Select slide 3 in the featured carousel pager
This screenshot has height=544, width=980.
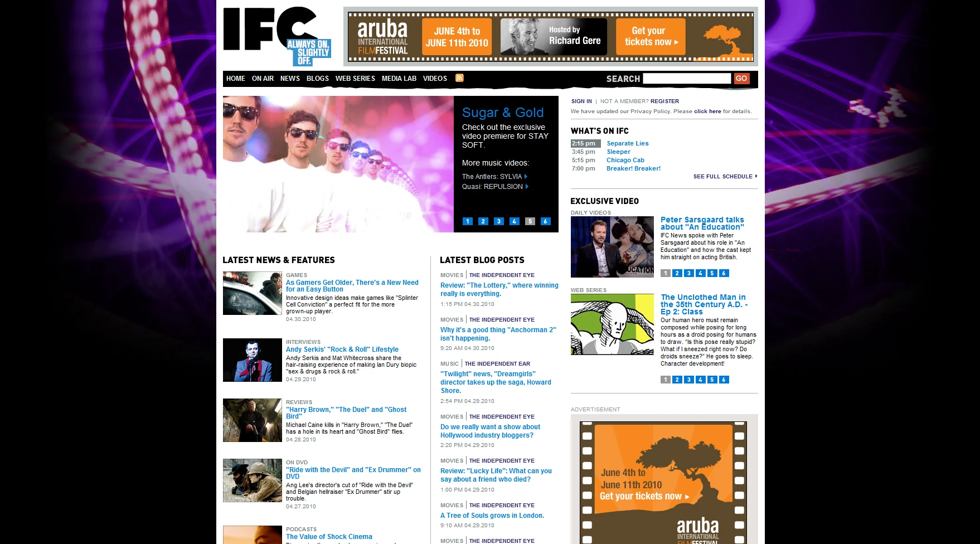(x=498, y=221)
